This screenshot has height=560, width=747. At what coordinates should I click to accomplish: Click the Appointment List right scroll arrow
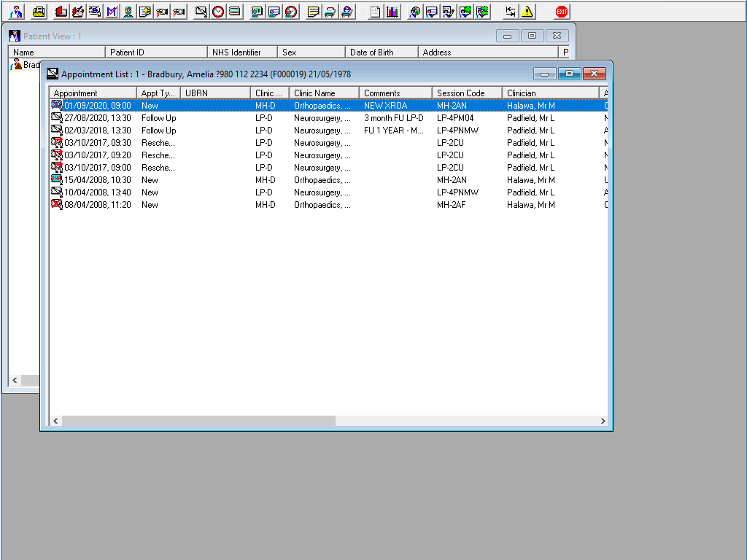pyautogui.click(x=603, y=421)
